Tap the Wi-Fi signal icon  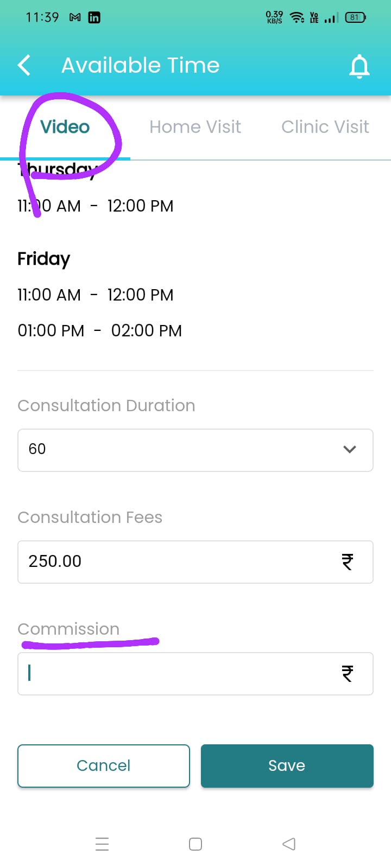pyautogui.click(x=297, y=17)
